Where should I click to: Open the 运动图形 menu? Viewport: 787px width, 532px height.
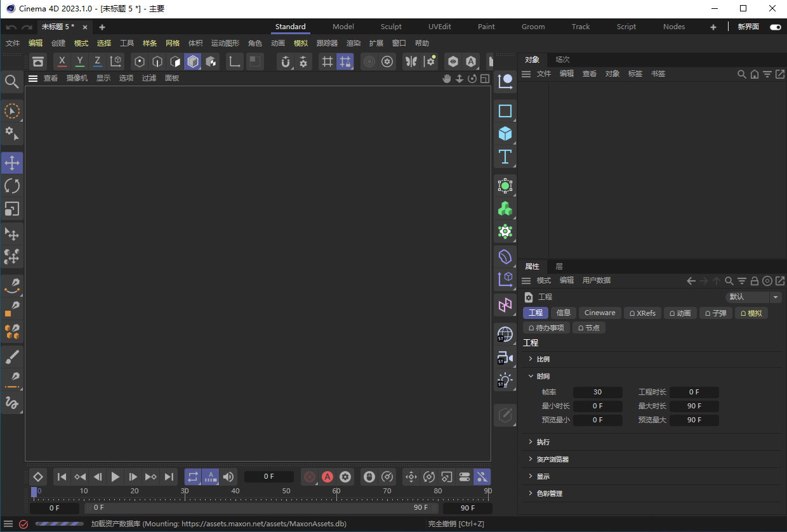(225, 43)
